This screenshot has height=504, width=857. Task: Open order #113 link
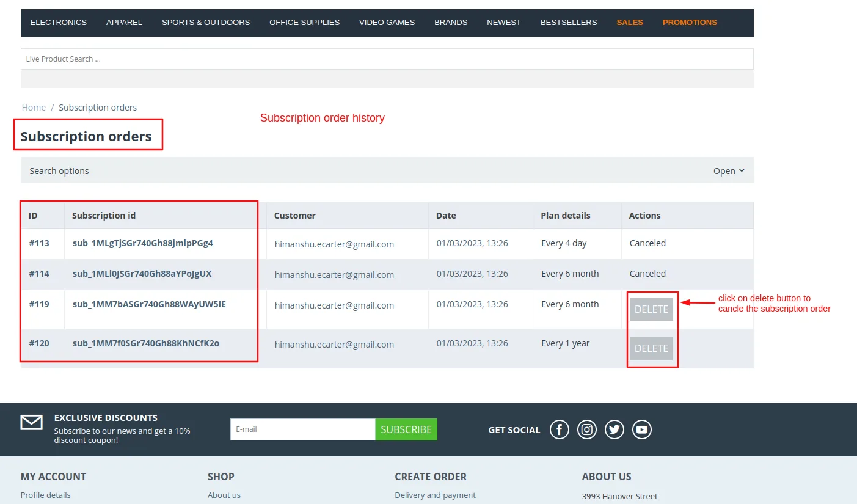tap(39, 243)
